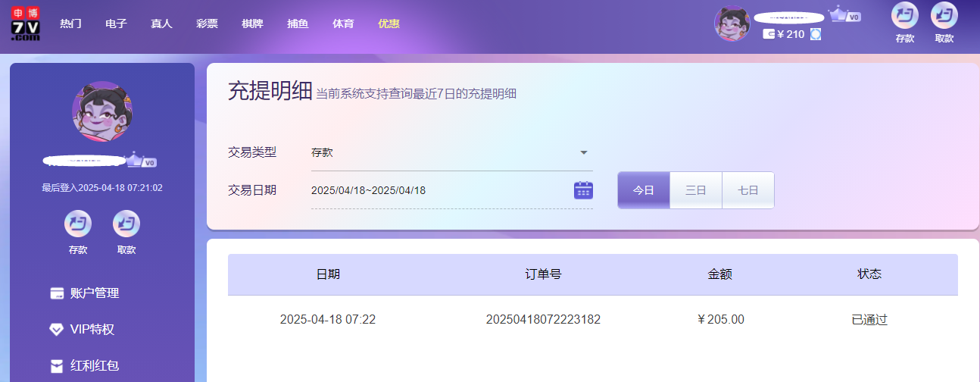Select the 今日 date range option
Image resolution: width=980 pixels, height=382 pixels.
pyautogui.click(x=643, y=190)
